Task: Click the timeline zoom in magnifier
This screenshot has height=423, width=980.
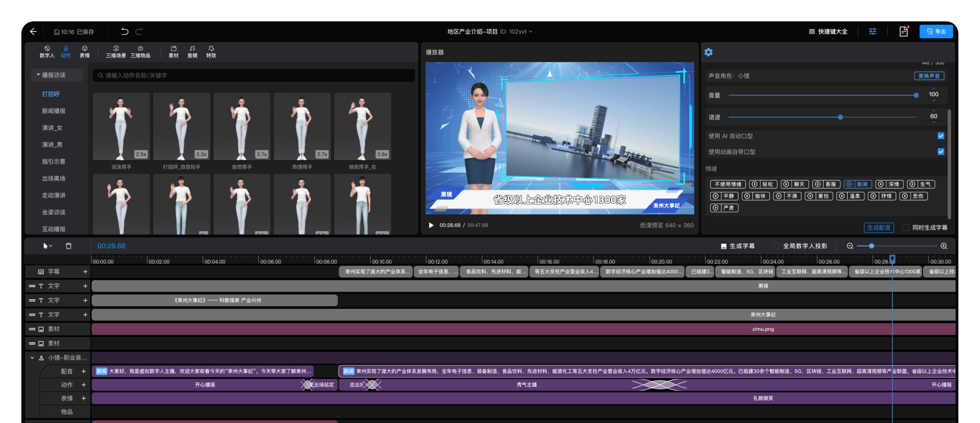Action: click(943, 246)
